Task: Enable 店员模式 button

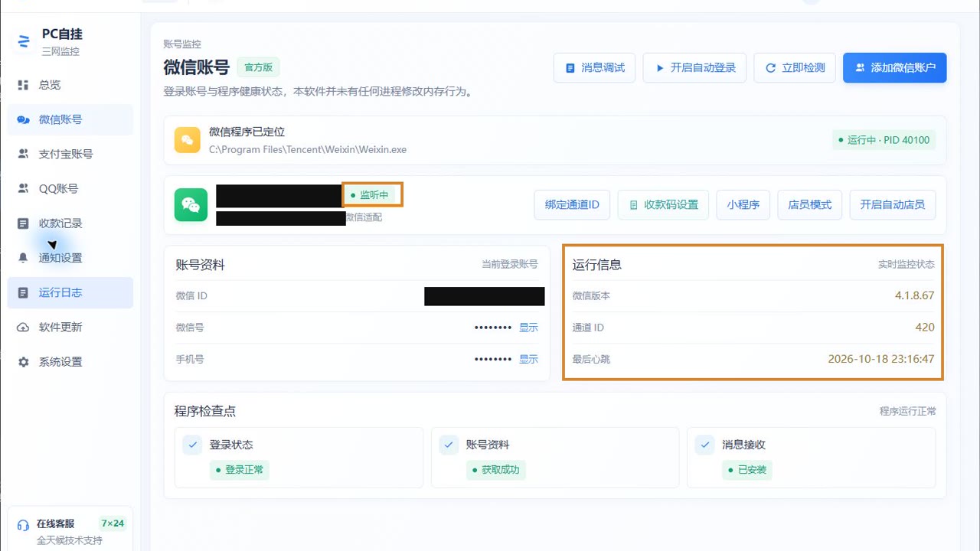Action: pos(810,205)
